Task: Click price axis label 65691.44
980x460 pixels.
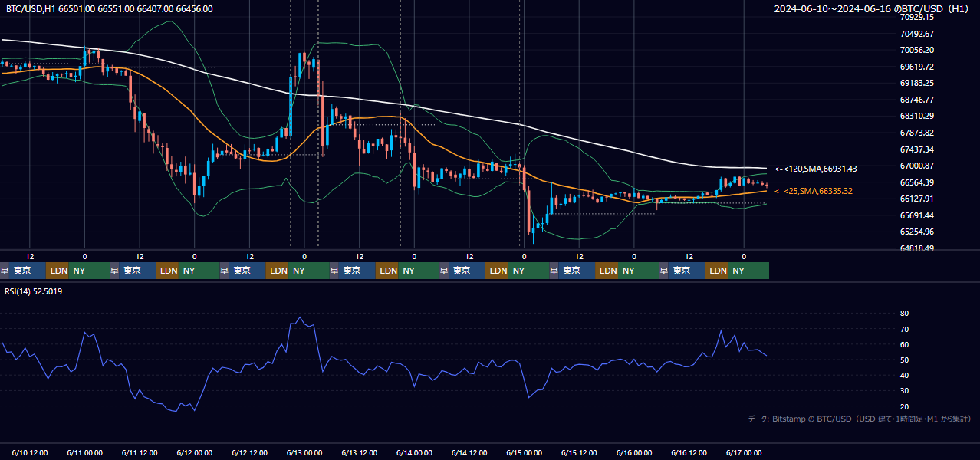Action: coord(916,215)
